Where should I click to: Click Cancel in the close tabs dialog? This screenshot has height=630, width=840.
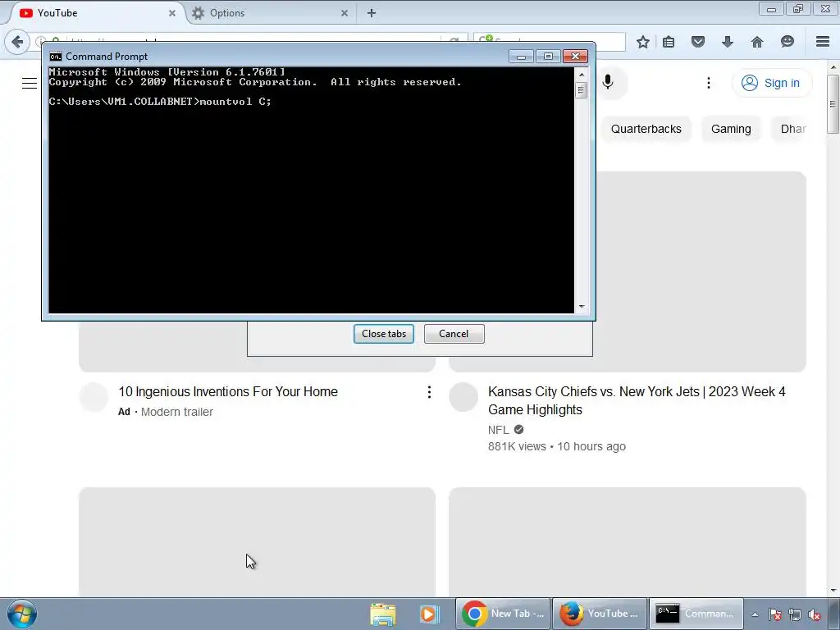click(x=454, y=334)
